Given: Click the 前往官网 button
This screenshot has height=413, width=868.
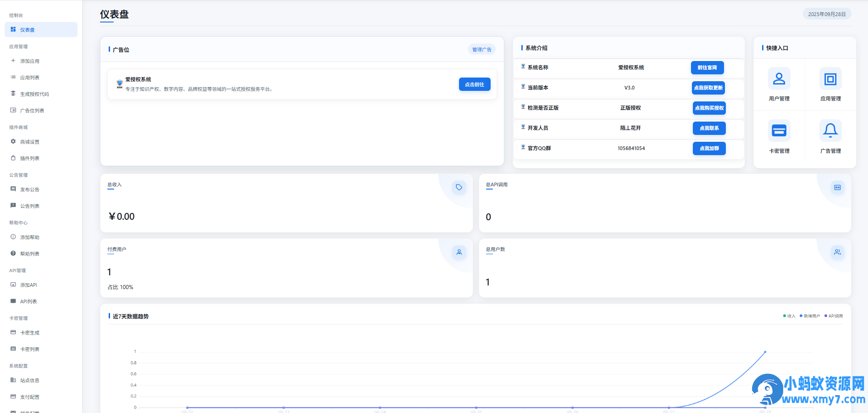Looking at the screenshot, I should point(707,67).
